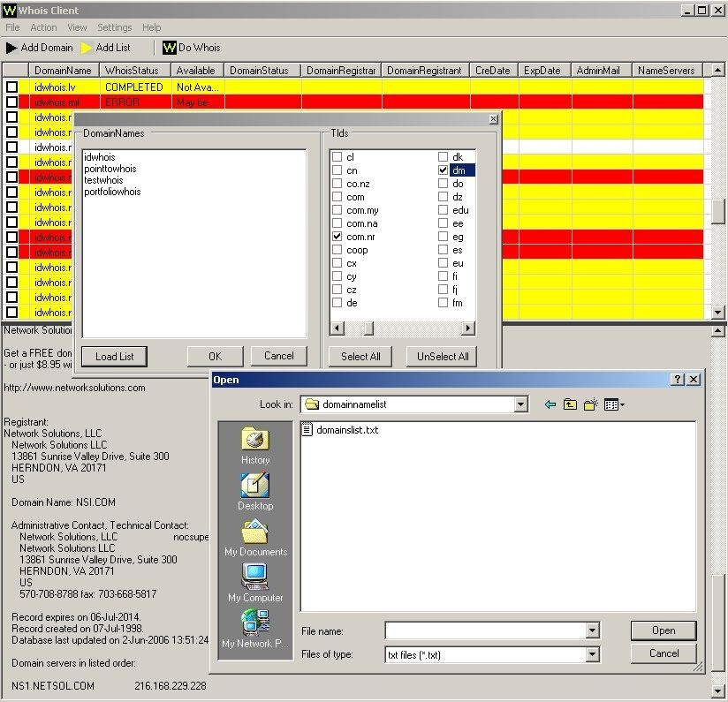728x702 pixels.
Task: Expand the Look in folder dropdown
Action: [x=521, y=404]
